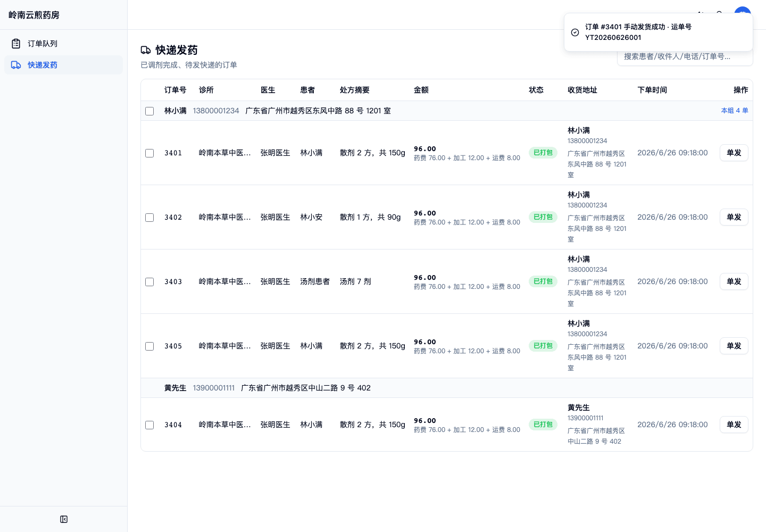
Task: Click patient name 林小安 in order 3402
Action: click(x=311, y=217)
